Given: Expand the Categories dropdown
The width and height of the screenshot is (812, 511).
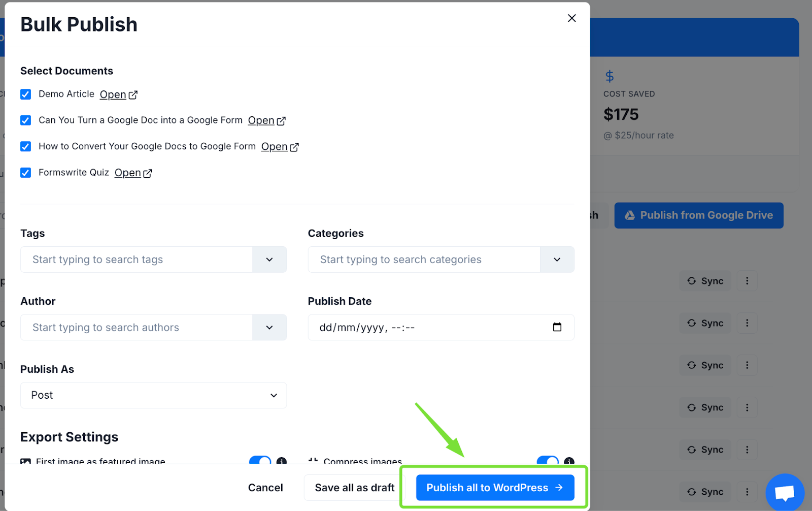Looking at the screenshot, I should [557, 260].
